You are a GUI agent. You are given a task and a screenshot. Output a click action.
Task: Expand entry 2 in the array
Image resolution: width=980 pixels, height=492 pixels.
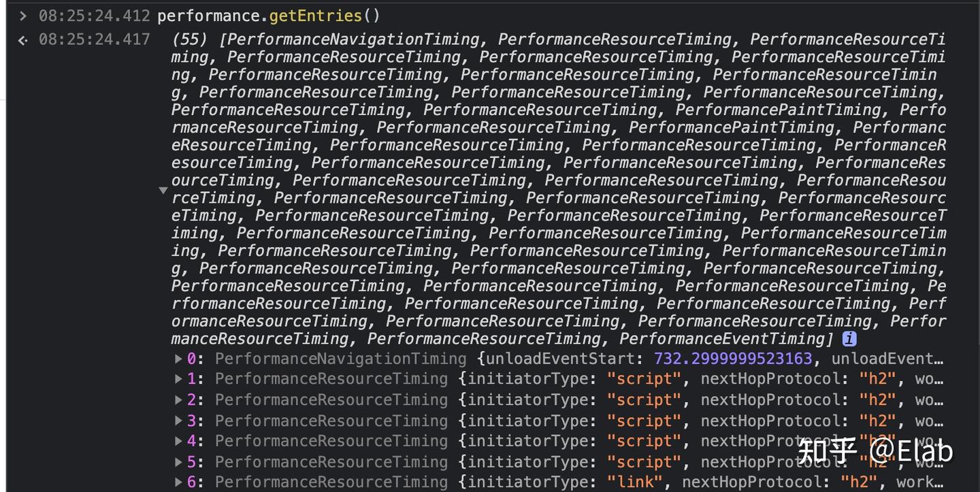point(178,400)
